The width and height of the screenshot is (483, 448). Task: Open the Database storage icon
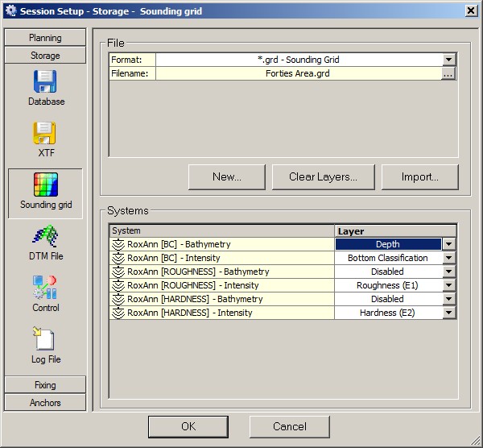click(45, 82)
